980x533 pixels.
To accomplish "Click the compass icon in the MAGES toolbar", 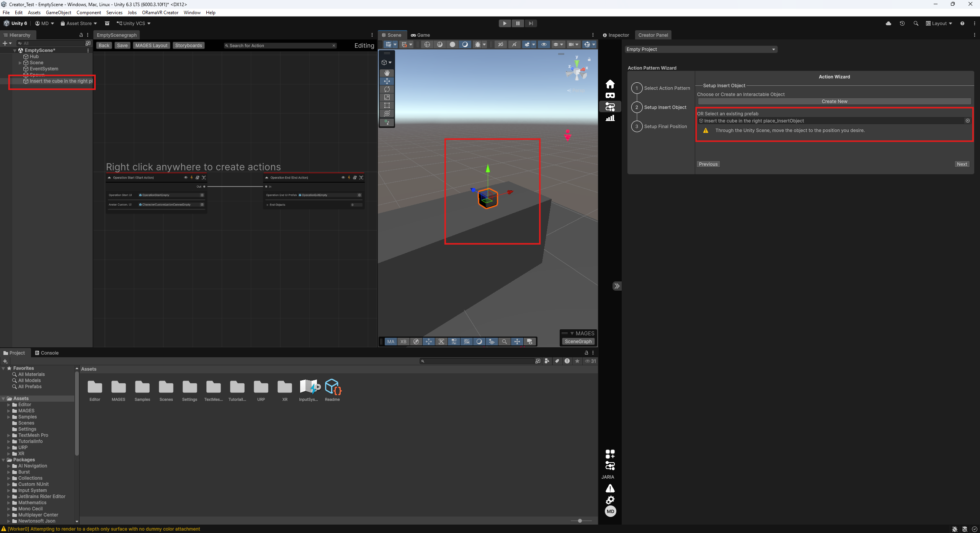I will (416, 342).
